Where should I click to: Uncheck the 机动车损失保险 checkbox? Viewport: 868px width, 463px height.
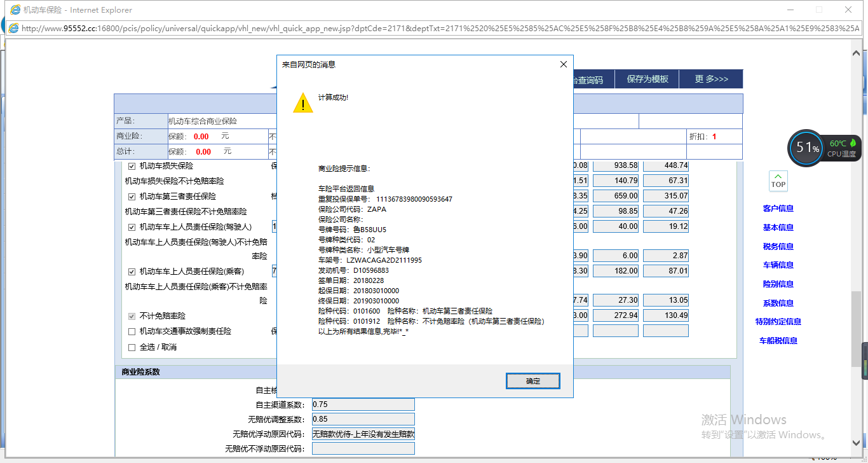[132, 166]
